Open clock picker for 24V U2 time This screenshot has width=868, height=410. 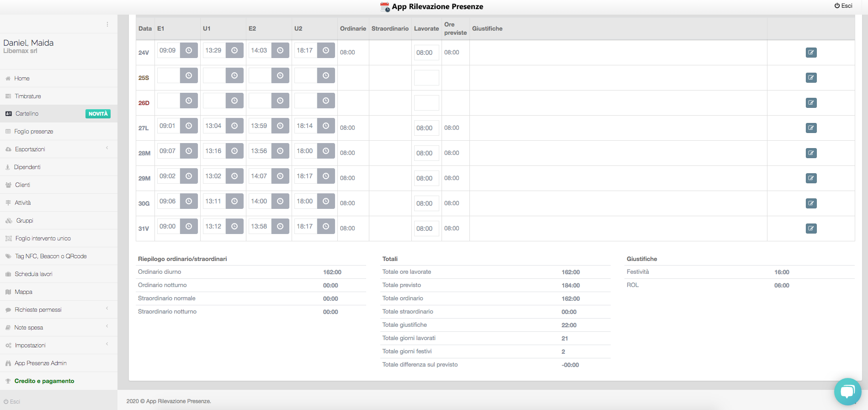(326, 50)
